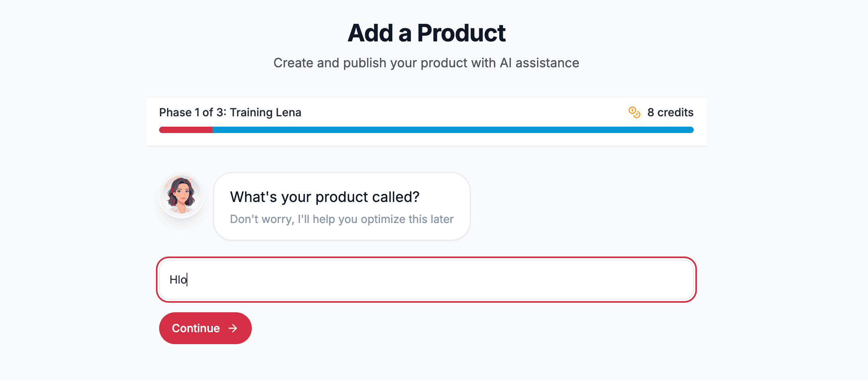The height and width of the screenshot is (380, 868).
Task: Click the number 8 in credits counter
Action: 650,112
